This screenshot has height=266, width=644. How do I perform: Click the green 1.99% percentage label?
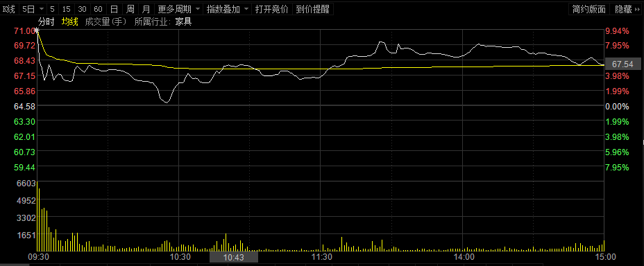(x=618, y=122)
